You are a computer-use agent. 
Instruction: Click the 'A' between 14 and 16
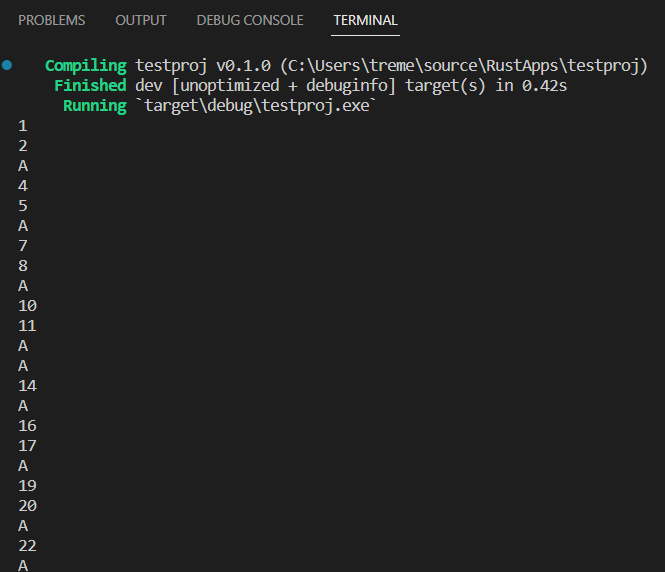pyautogui.click(x=23, y=406)
